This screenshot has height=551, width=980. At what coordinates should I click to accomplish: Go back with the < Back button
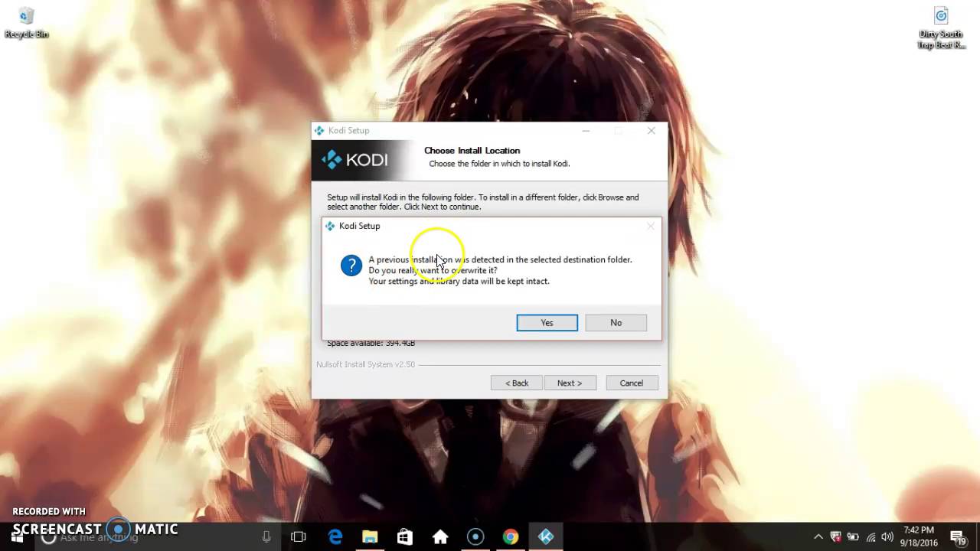point(517,383)
